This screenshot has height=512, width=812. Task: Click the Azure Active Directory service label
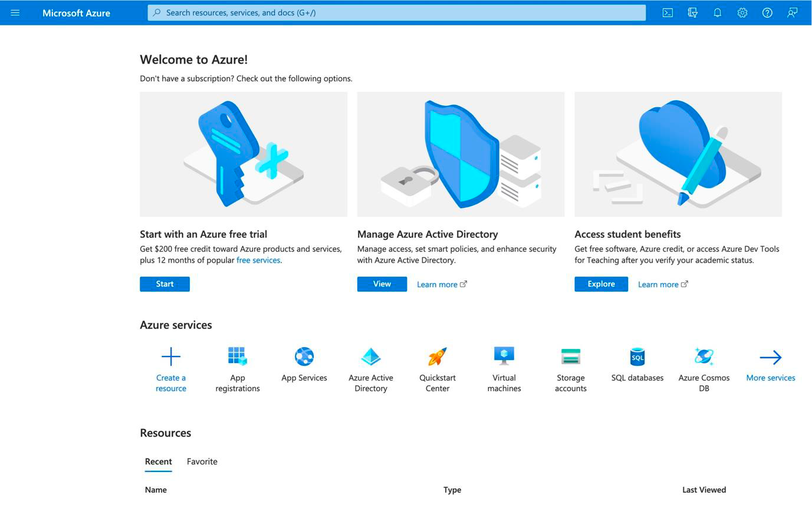(x=371, y=383)
